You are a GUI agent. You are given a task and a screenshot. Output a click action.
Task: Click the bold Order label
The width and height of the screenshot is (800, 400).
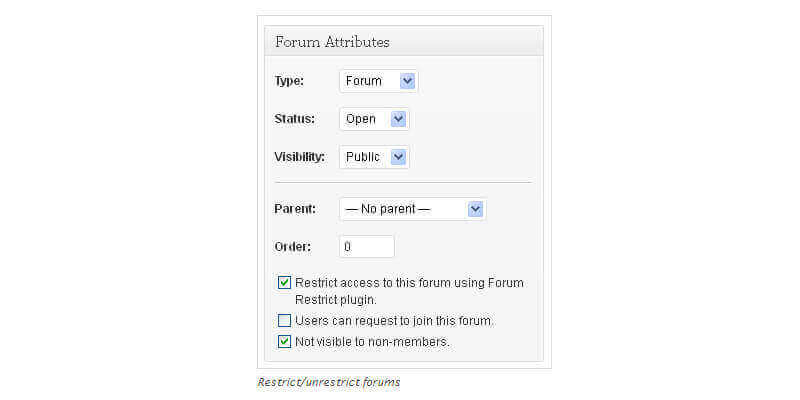coord(292,246)
